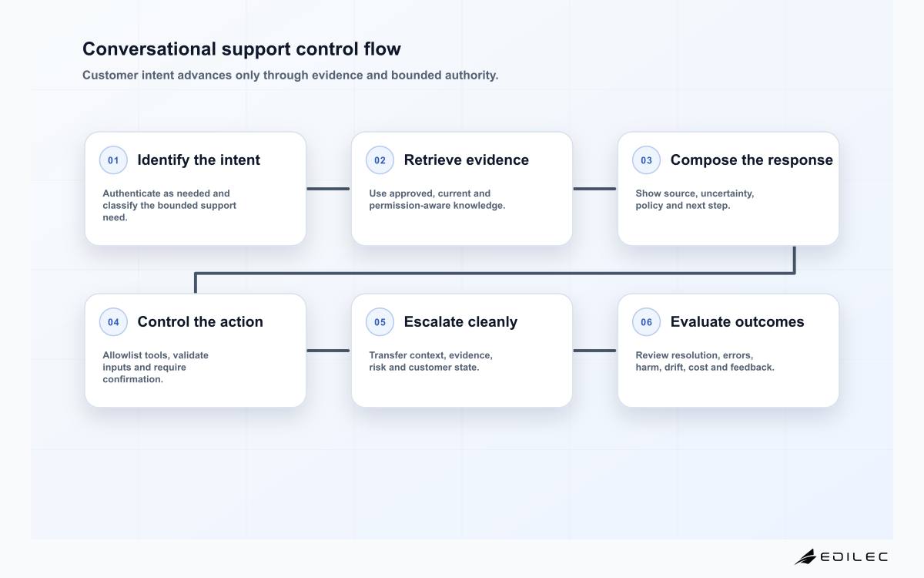Select the Escalate cleanly heading
The width and height of the screenshot is (924, 578).
tap(460, 322)
